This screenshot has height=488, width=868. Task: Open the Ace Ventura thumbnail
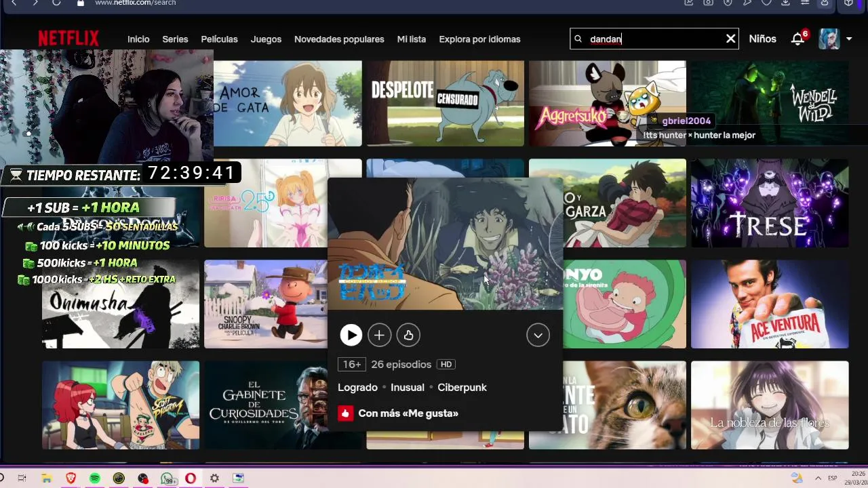770,304
